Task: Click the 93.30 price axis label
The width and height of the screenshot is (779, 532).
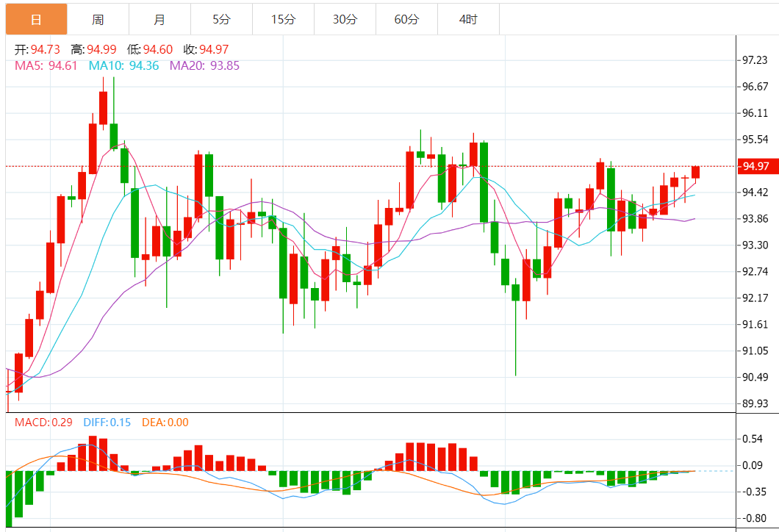Action: point(755,245)
